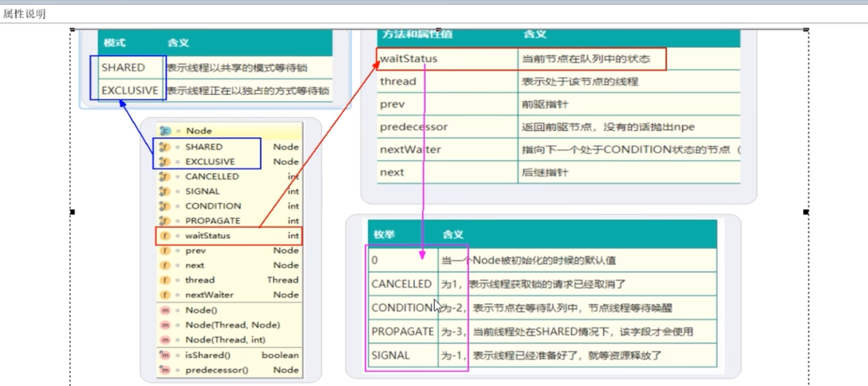
Task: Grab the right-middle selection handle of the image
Action: pyautogui.click(x=806, y=212)
